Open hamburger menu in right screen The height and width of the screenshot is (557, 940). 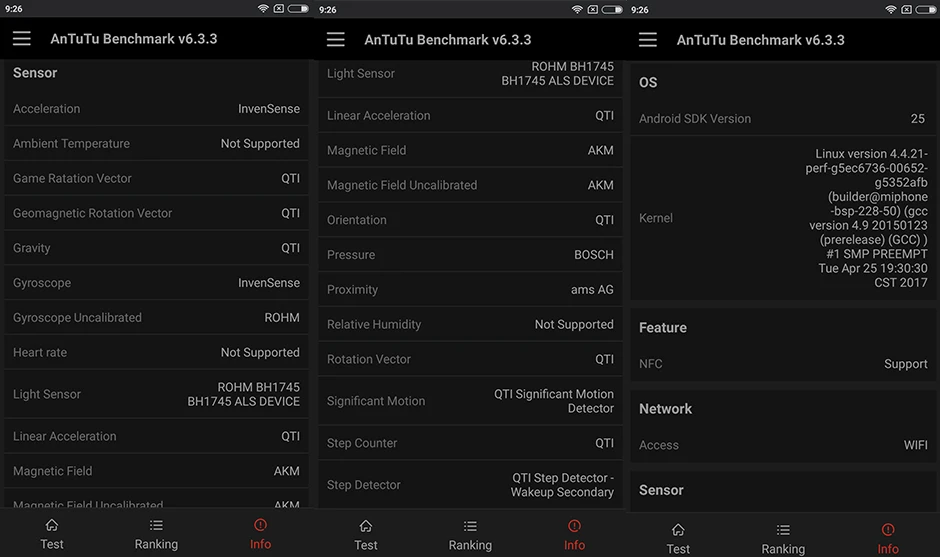[647, 40]
